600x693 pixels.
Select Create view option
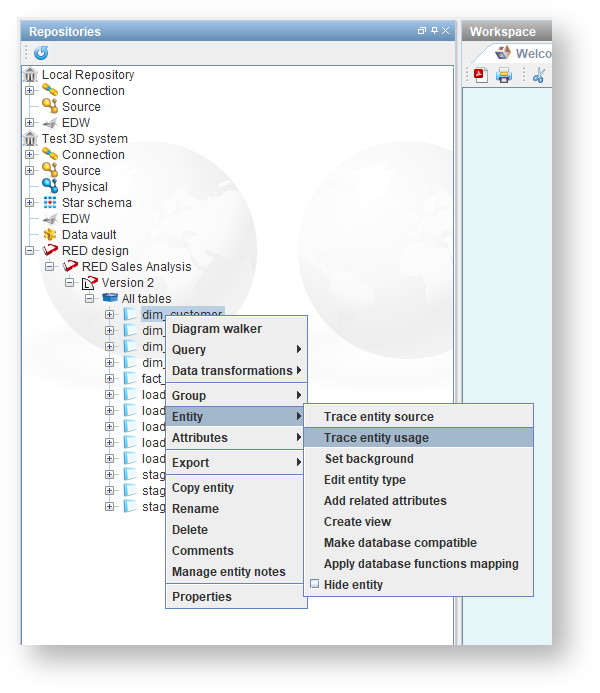coord(418,522)
